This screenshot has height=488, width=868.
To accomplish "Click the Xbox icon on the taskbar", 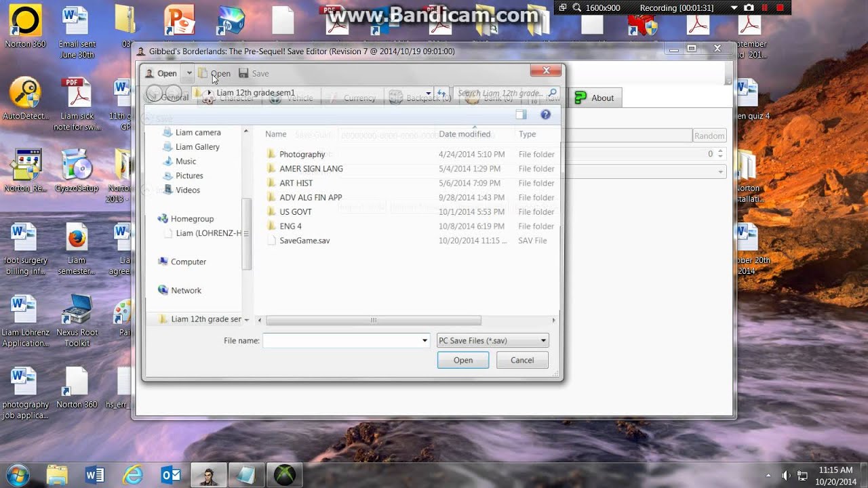I will tap(285, 474).
